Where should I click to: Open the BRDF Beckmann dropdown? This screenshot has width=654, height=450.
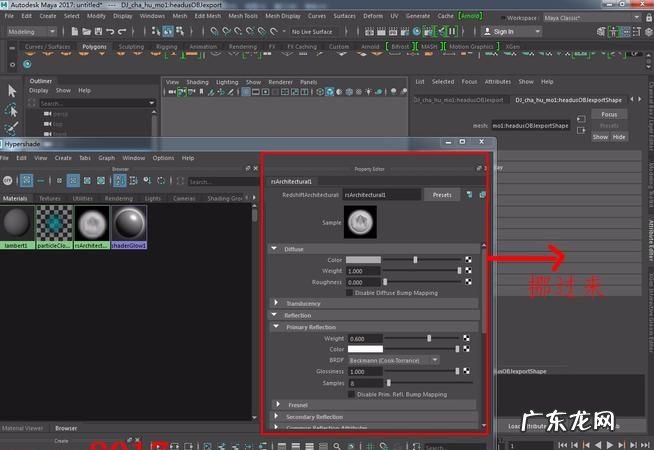392,360
